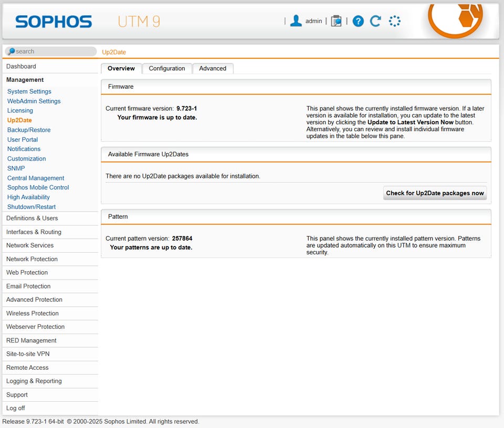The width and height of the screenshot is (504, 428).
Task: Click the Sophos logo
Action: [54, 22]
